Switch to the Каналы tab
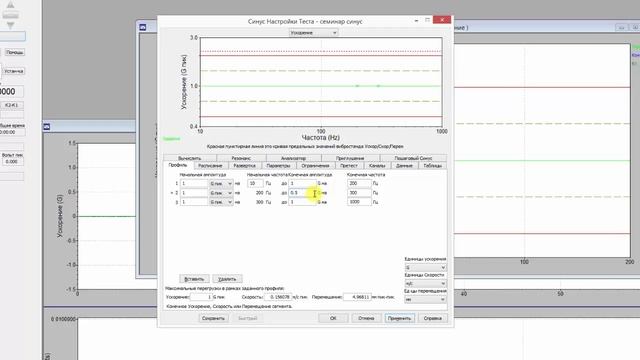Image resolution: width=640 pixels, height=360 pixels. click(377, 166)
